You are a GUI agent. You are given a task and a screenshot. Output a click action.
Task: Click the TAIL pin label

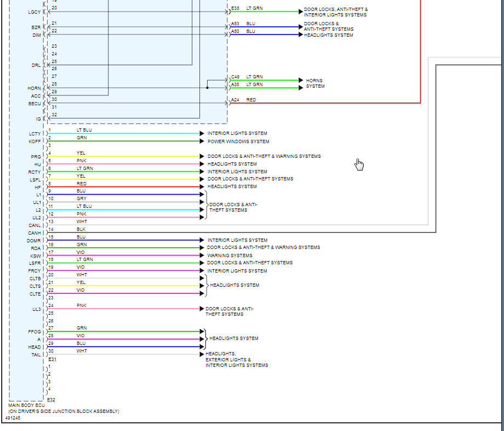[36, 355]
